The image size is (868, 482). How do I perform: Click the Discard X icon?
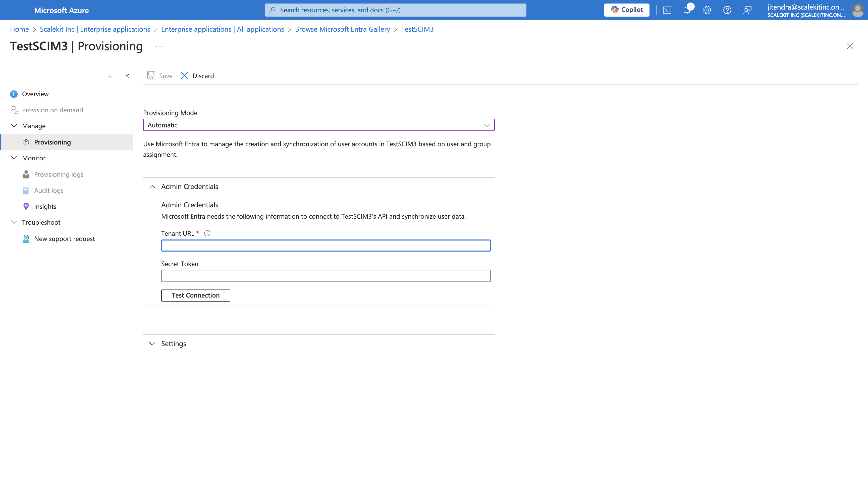184,75
